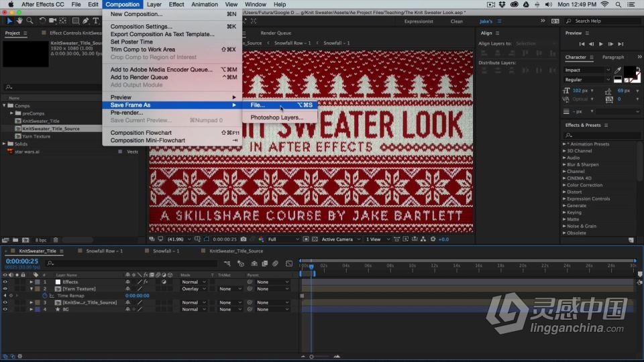Toggle shy switch on BG layer
The width and height of the screenshot is (644, 362).
127,310
